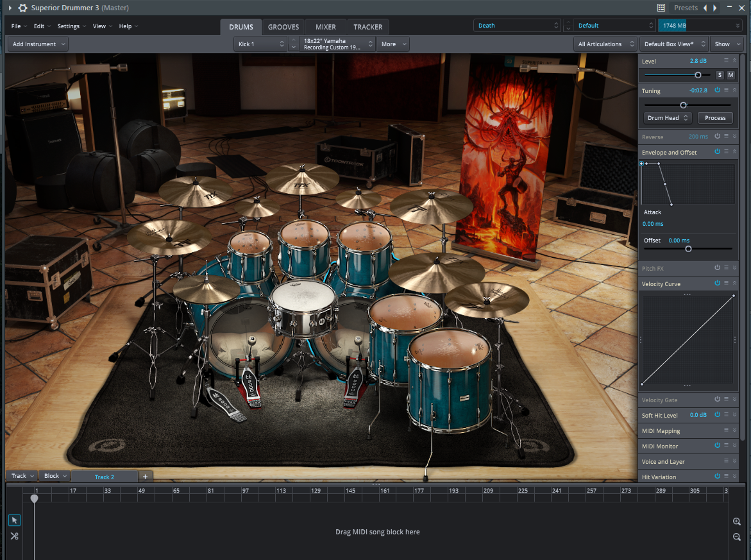Click the Level slider handle
This screenshot has width=751, height=560.
tap(698, 75)
